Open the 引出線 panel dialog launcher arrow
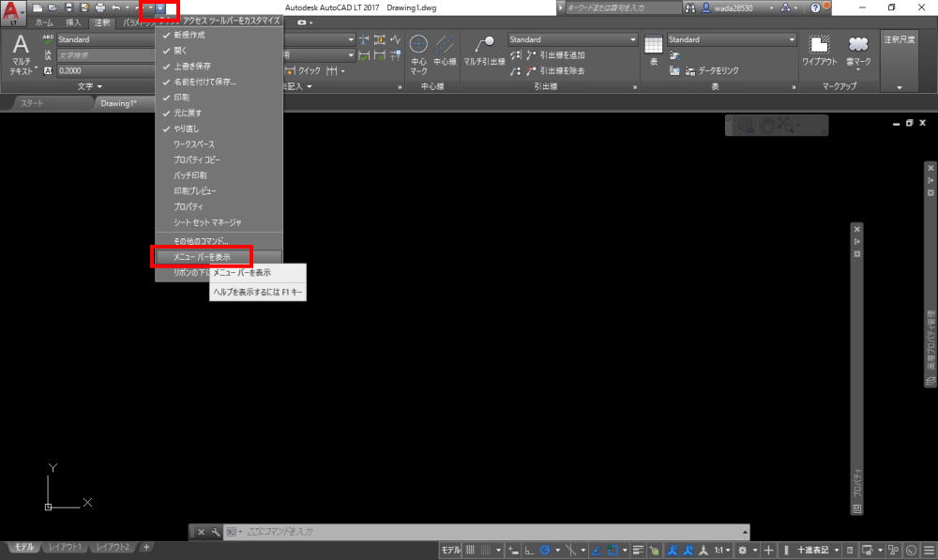The width and height of the screenshot is (938, 560). click(635, 87)
